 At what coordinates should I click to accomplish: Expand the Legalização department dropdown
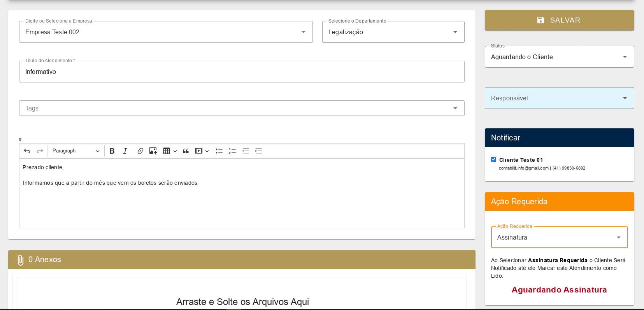(x=393, y=32)
